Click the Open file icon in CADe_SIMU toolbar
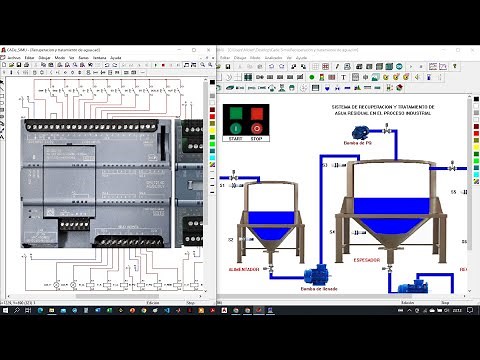 click(x=11, y=65)
